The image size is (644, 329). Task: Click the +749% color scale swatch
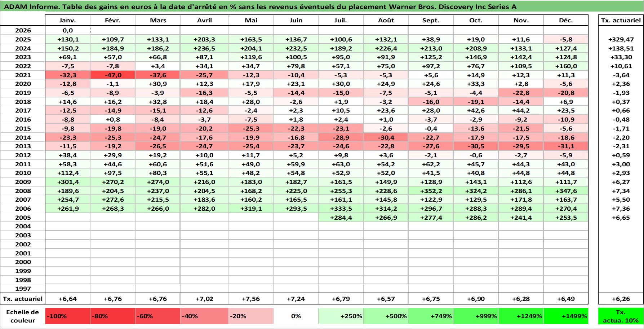[431, 316]
